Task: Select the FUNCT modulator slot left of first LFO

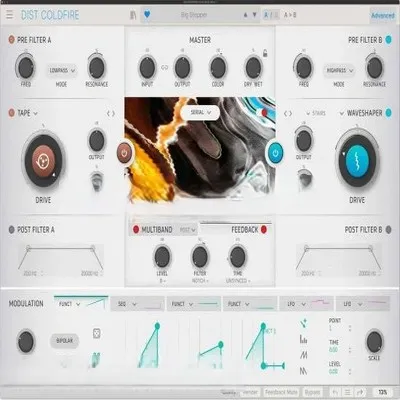Action: point(250,304)
